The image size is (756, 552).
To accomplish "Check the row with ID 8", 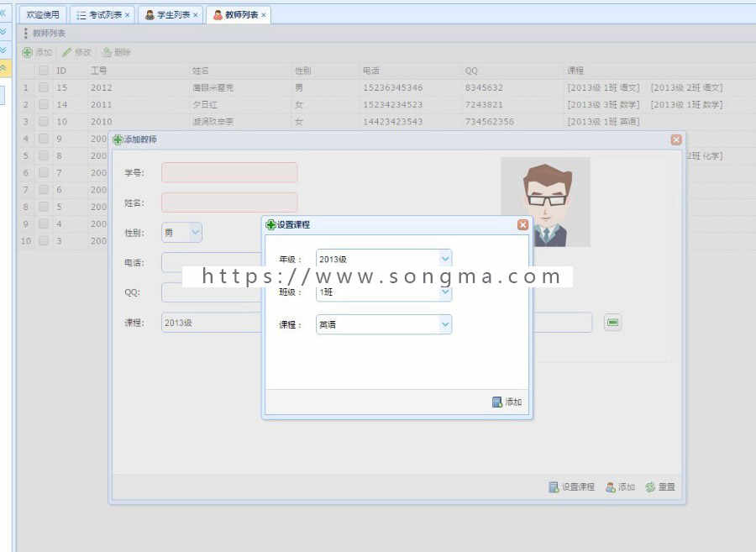I will [x=44, y=155].
